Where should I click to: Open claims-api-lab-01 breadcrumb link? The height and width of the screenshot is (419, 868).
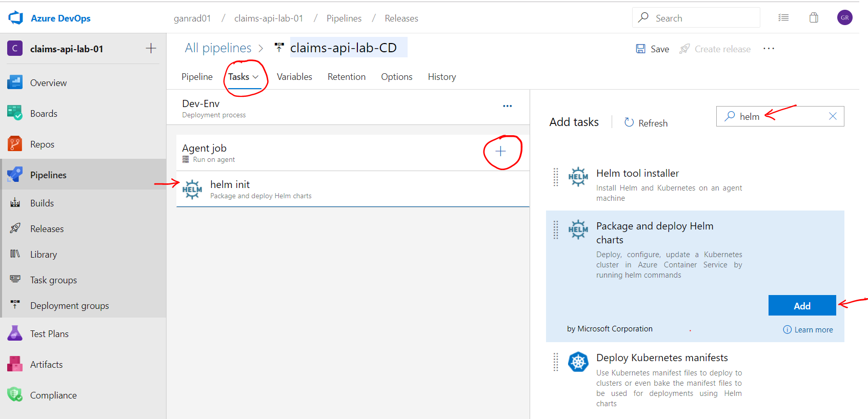coord(269,18)
